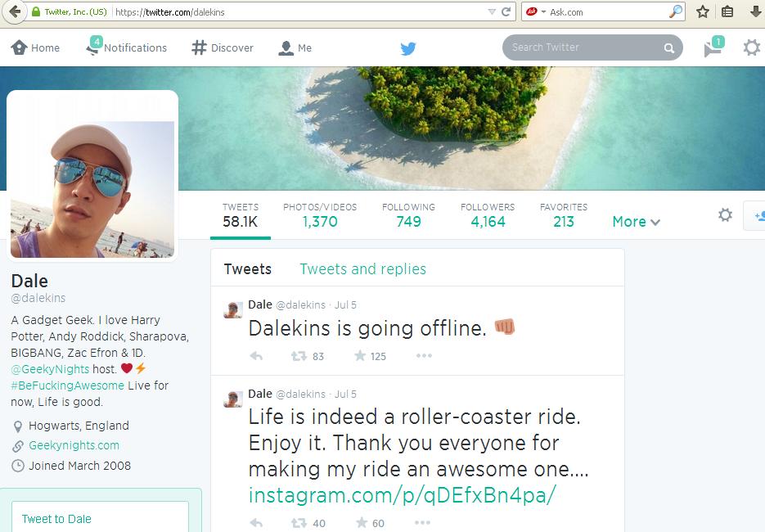Open the URL history dropdown arrow
This screenshot has height=532, width=765.
point(492,11)
